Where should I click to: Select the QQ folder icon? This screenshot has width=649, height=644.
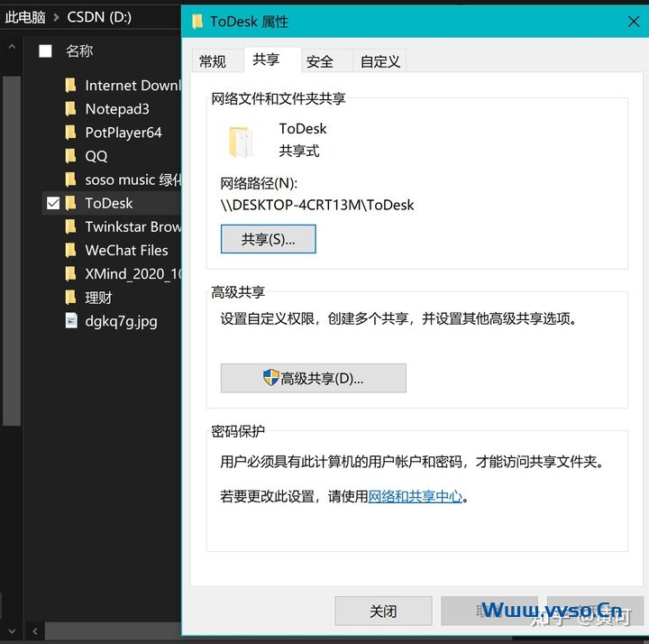tap(71, 156)
